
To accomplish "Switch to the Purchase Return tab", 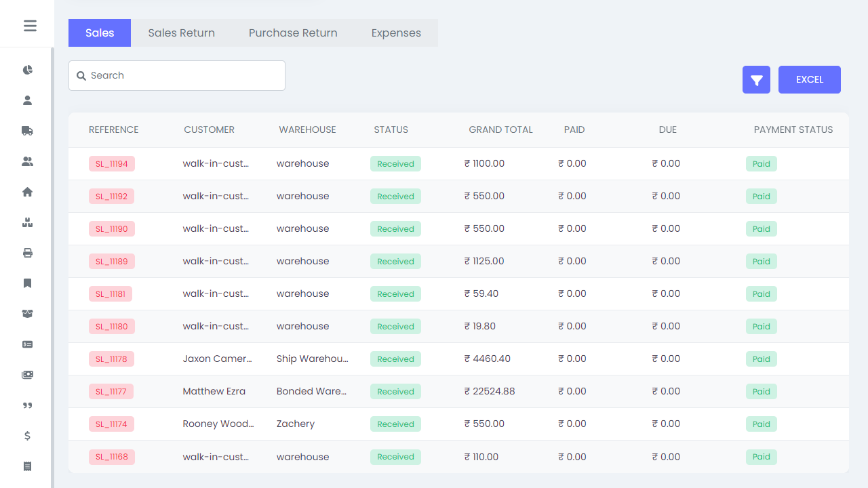I will pos(293,33).
